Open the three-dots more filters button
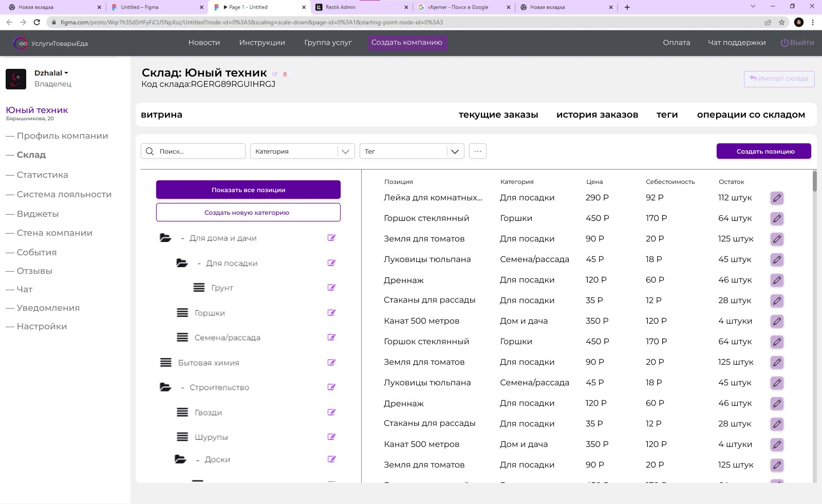The image size is (822, 504). 478,151
